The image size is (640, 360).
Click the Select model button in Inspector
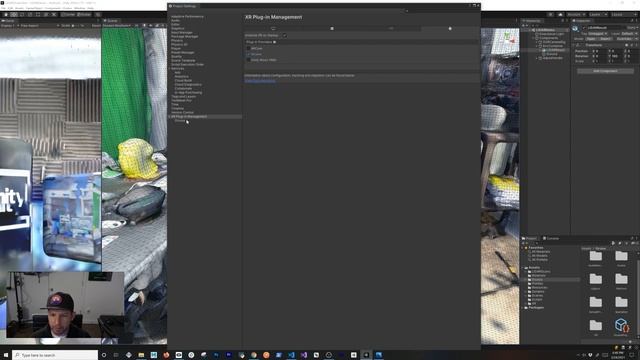click(x=605, y=39)
